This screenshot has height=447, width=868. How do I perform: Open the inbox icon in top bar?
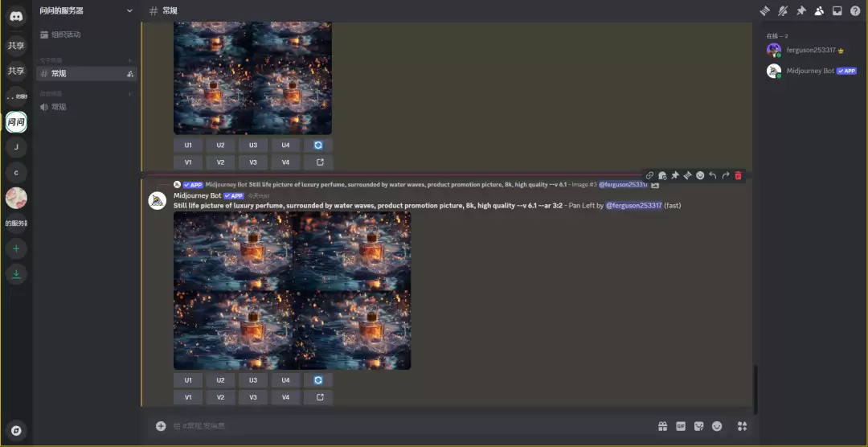coord(837,11)
